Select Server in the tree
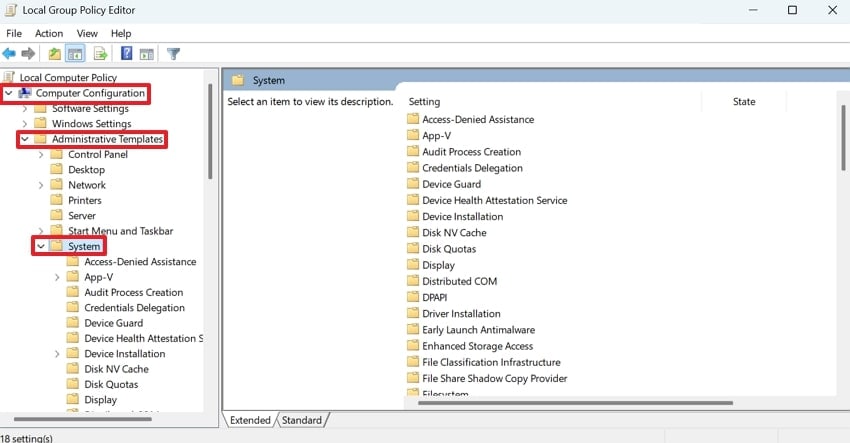The image size is (850, 443). [x=82, y=215]
